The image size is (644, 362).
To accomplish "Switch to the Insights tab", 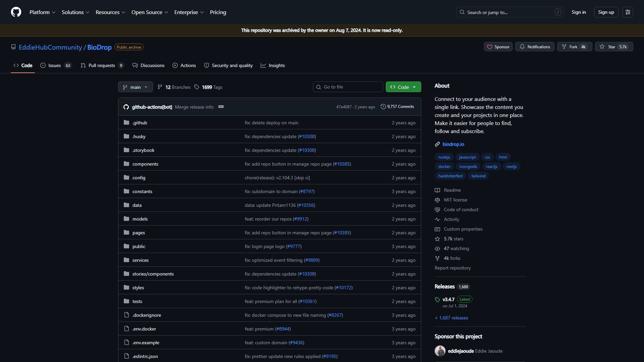I will click(x=273, y=65).
